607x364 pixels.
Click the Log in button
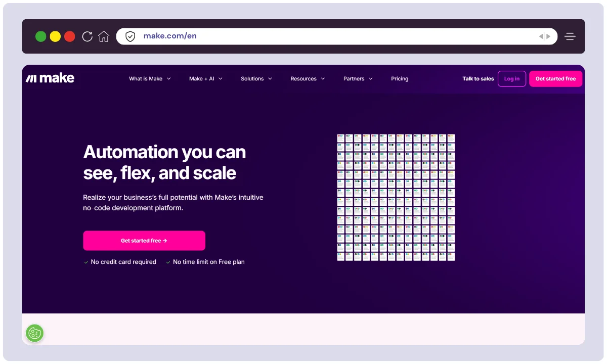pos(512,79)
